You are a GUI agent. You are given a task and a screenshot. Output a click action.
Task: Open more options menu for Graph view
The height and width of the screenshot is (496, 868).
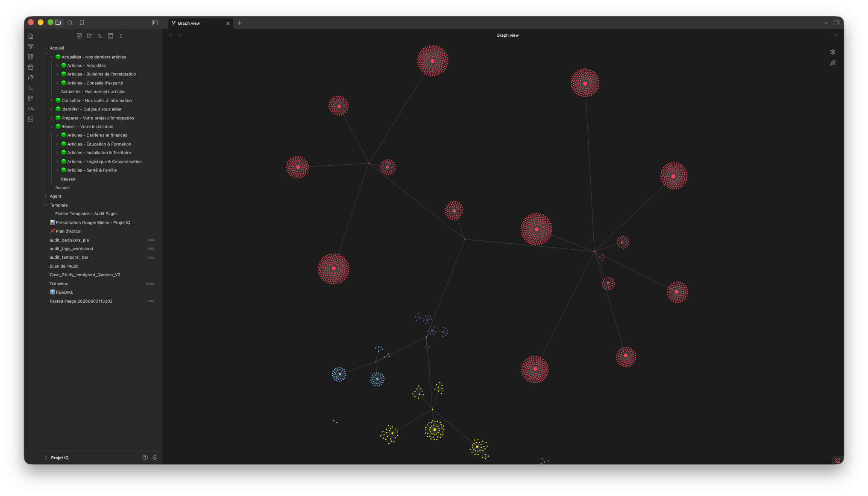click(836, 35)
